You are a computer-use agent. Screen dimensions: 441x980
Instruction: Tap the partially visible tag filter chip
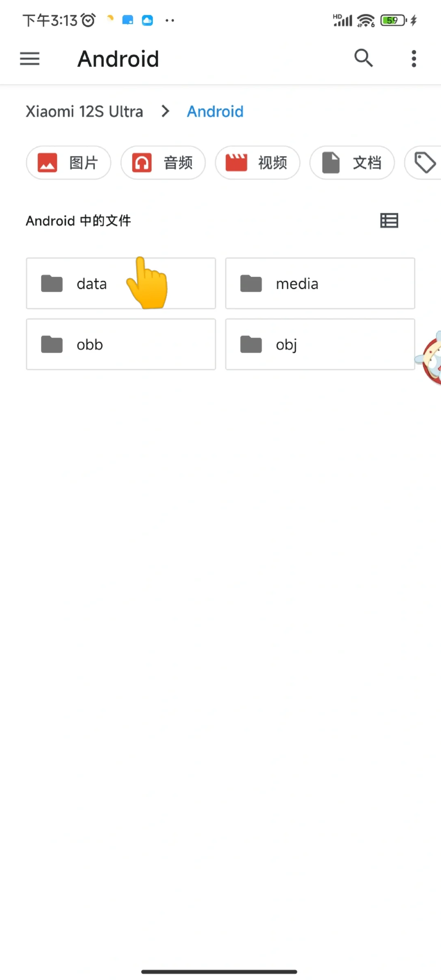423,163
